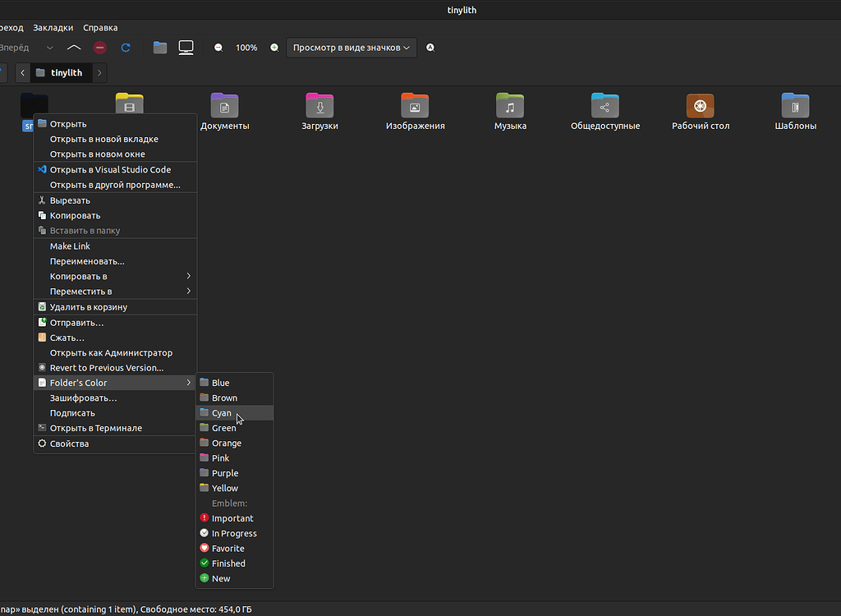Select Удалить в корзину from context menu

click(88, 307)
